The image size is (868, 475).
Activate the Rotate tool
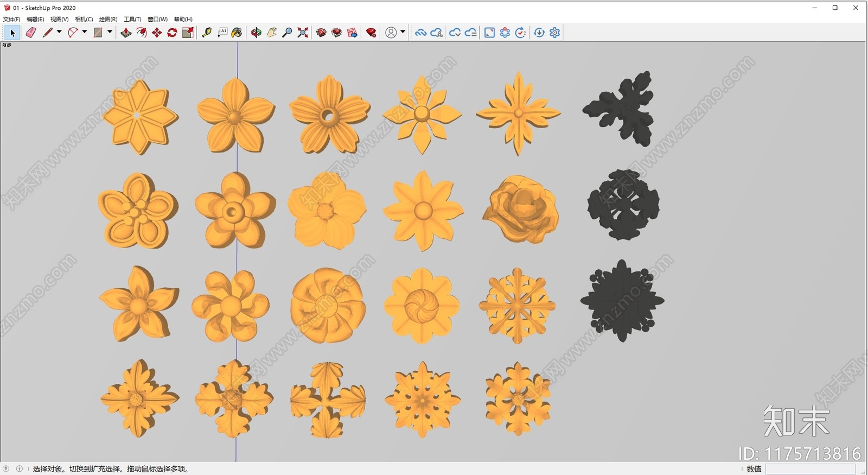(x=172, y=33)
